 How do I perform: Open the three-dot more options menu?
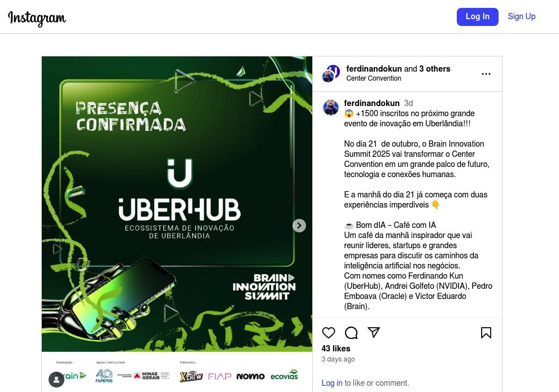pyautogui.click(x=486, y=74)
